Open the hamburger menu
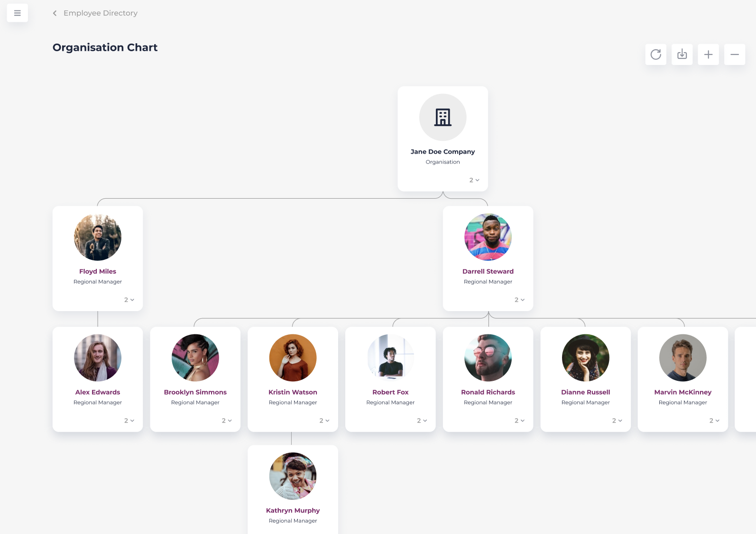The image size is (756, 534). 17,13
